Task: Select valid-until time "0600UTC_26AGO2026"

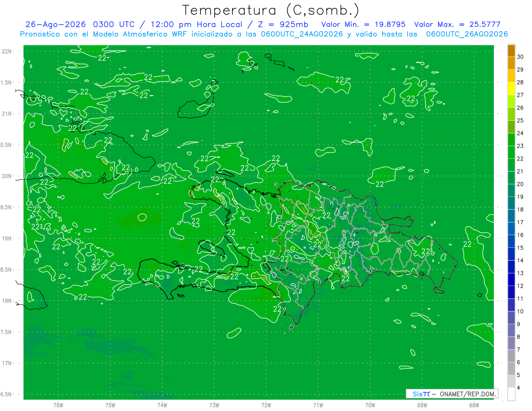Action: [x=466, y=34]
